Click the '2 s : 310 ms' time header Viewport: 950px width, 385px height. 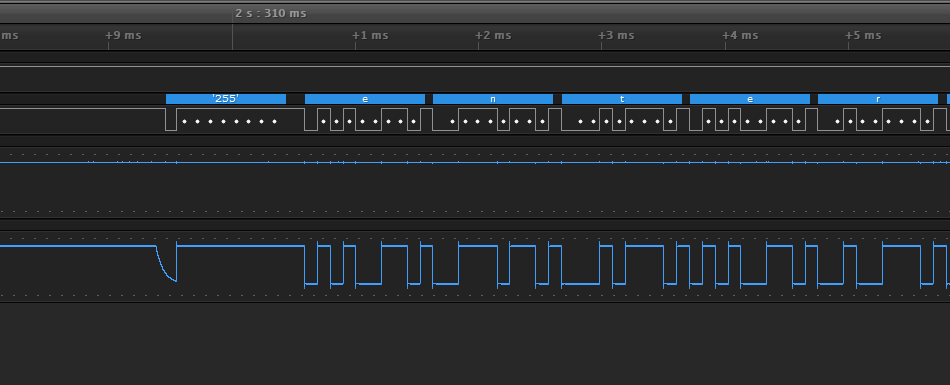pyautogui.click(x=271, y=13)
